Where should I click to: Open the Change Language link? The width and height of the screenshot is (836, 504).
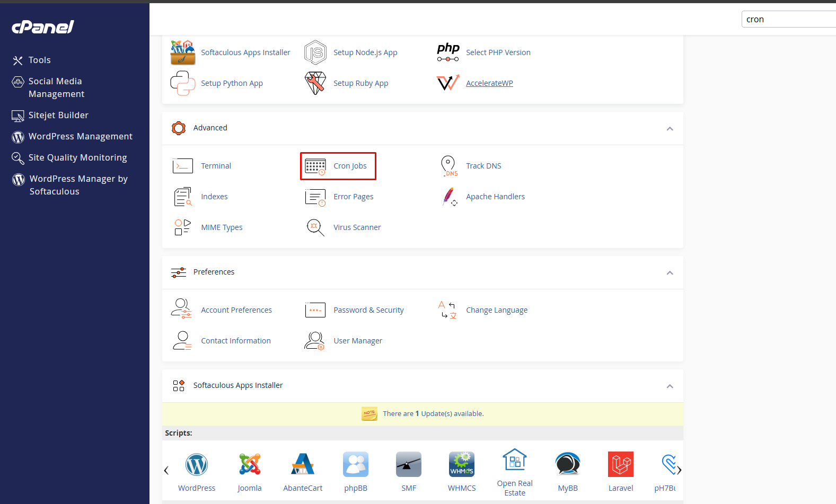(497, 310)
